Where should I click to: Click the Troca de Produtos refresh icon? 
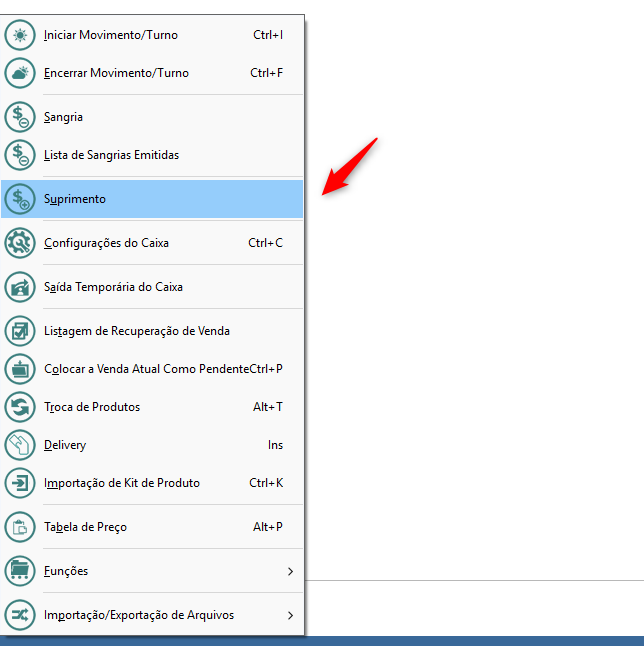pos(20,407)
